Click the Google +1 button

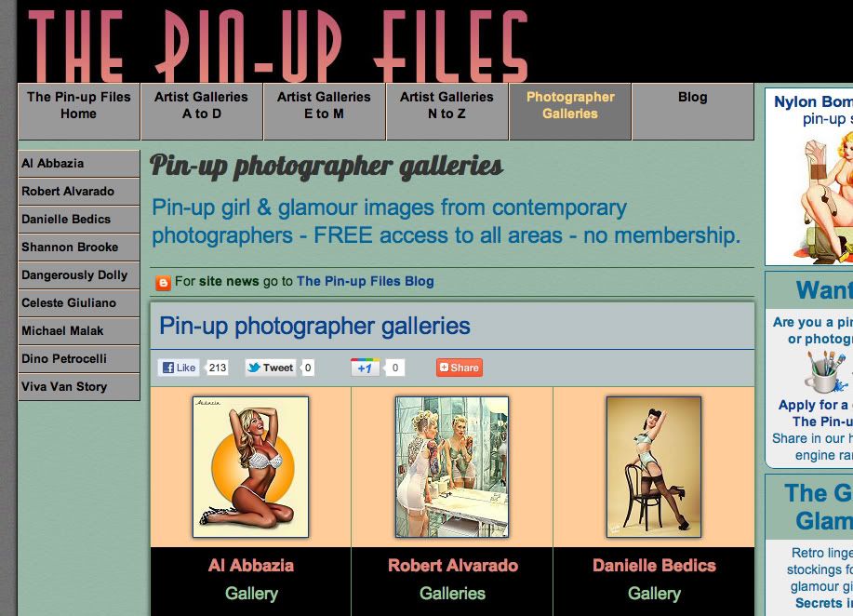(365, 368)
